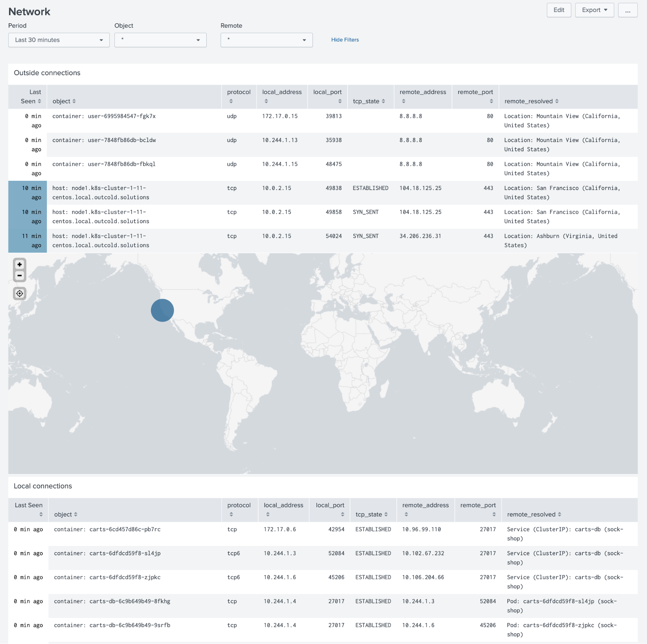The width and height of the screenshot is (647, 644).
Task: Click the ESTABLISHED state in host row
Action: [x=370, y=188]
